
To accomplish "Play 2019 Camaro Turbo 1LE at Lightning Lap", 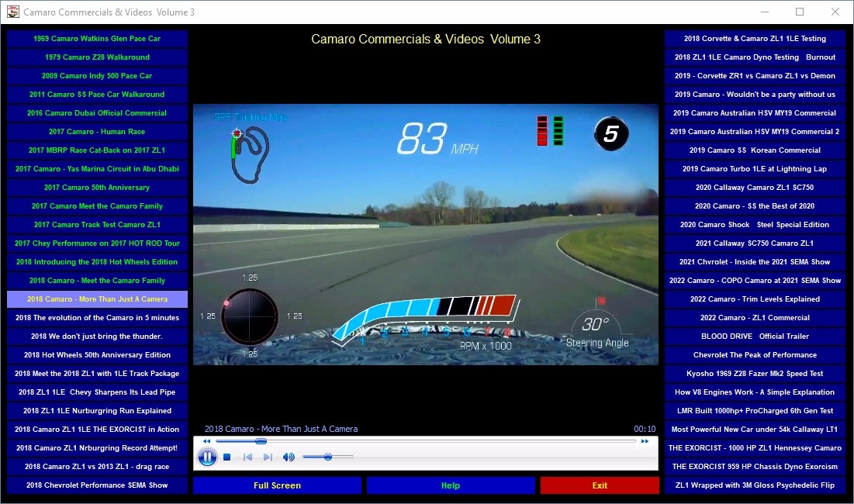I will pyautogui.click(x=755, y=169).
